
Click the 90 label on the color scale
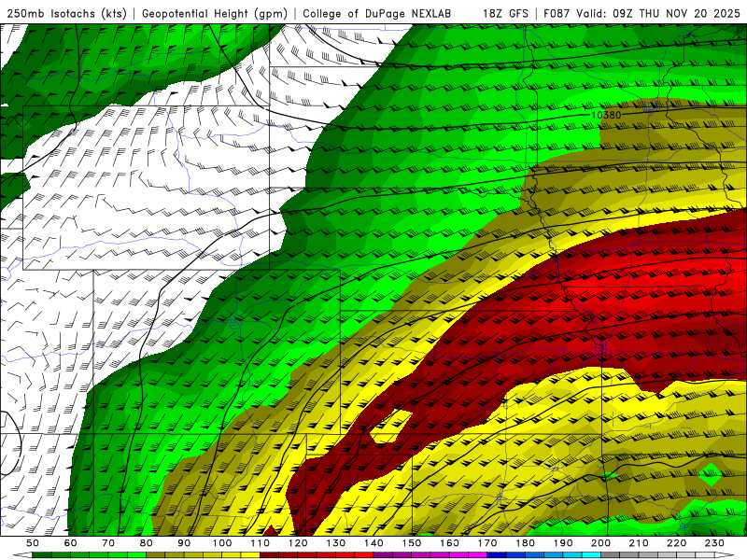(184, 543)
